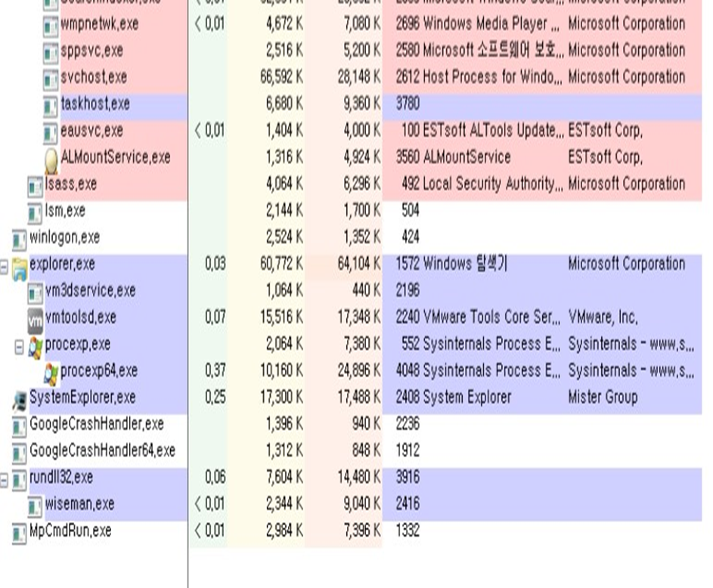Viewport: 713px width, 588px height.
Task: Click the procexp.exe Sysinternals icon
Action: [x=36, y=347]
